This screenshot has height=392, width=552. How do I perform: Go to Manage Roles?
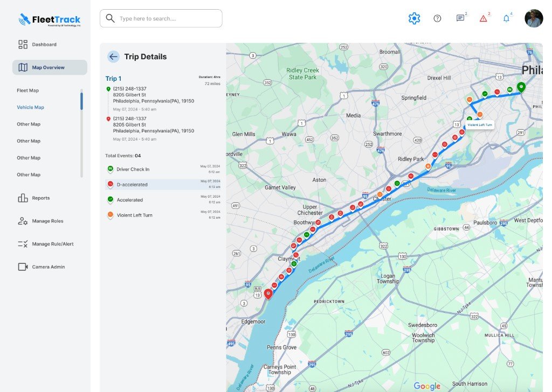tap(47, 221)
